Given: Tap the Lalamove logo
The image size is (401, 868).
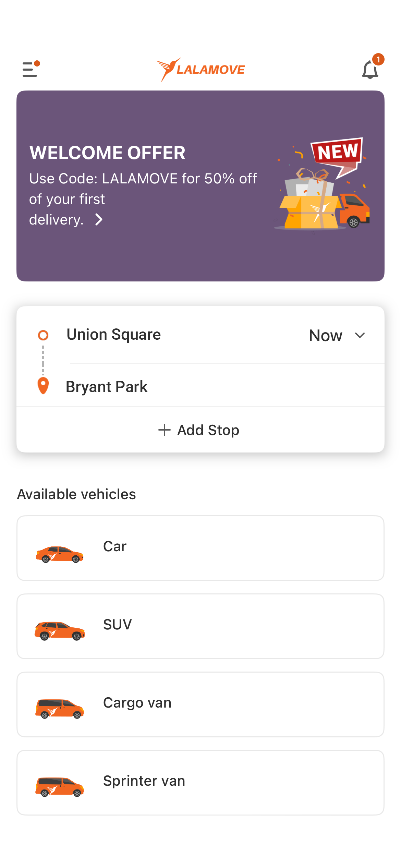Looking at the screenshot, I should click(x=200, y=70).
